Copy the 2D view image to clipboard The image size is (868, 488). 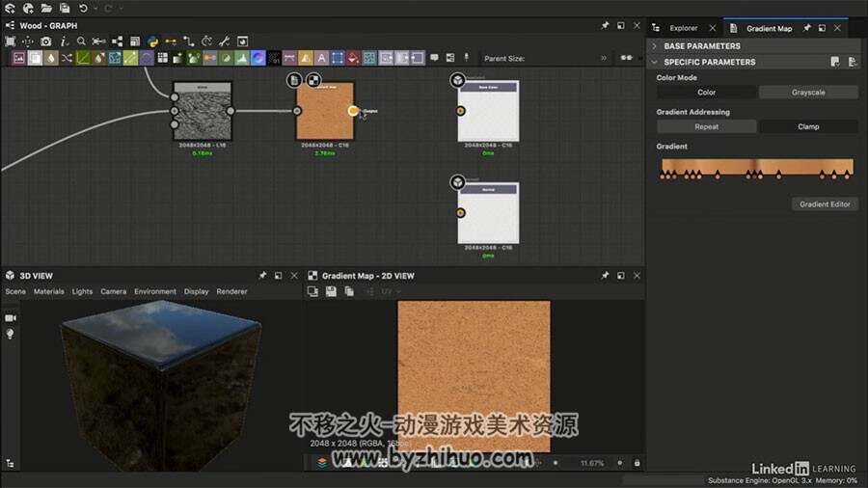[349, 291]
